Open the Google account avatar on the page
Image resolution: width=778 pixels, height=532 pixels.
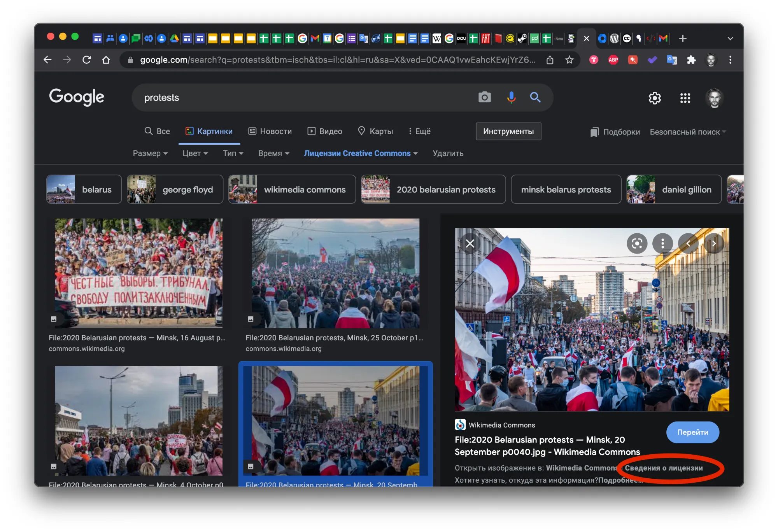pos(714,98)
